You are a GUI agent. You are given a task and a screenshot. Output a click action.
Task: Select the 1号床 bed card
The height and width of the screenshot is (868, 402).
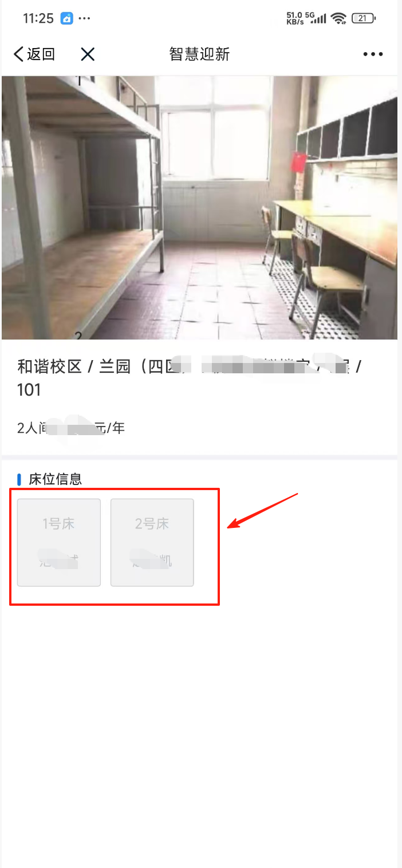59,542
